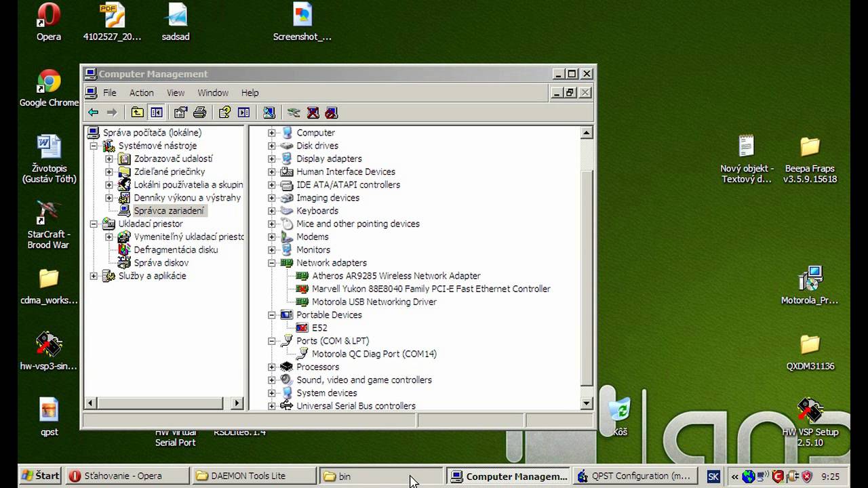This screenshot has height=488, width=868.
Task: Select the Motorola_Pr installer desktop icon
Action: (810, 286)
